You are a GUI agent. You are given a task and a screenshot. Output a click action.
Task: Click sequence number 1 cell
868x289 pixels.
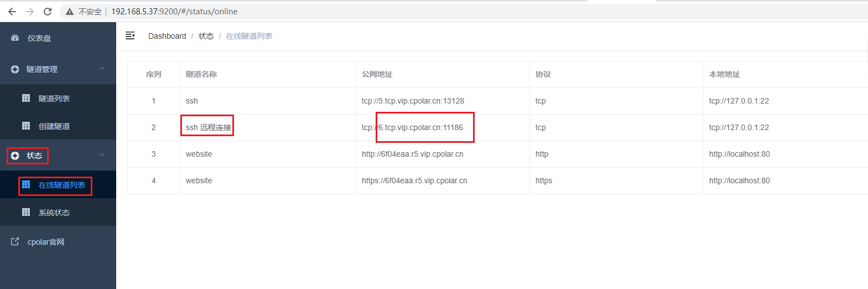[154, 101]
